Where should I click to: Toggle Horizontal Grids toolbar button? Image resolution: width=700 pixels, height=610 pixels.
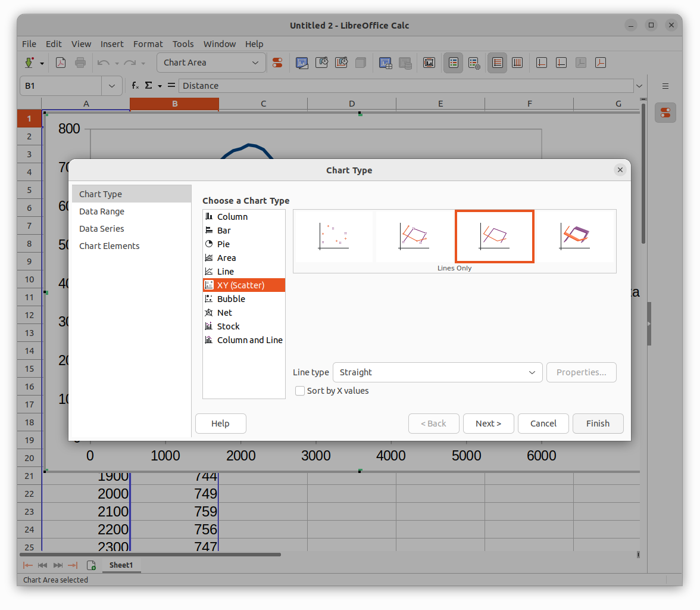pyautogui.click(x=498, y=63)
